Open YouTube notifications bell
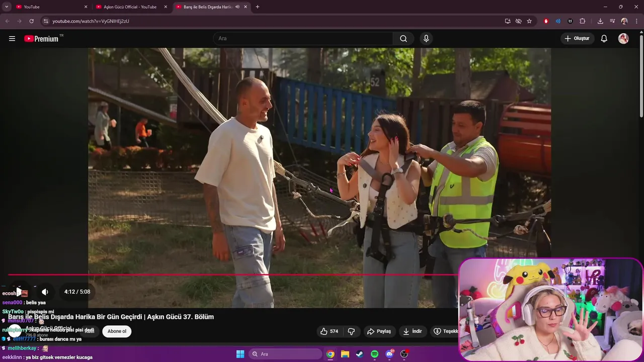 click(604, 39)
